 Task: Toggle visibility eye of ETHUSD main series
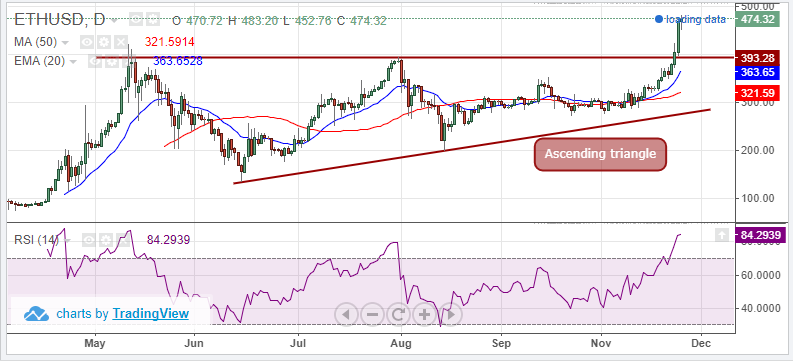coord(136,20)
